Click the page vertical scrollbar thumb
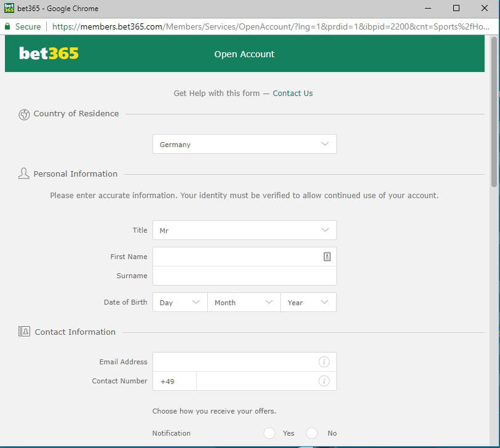 (x=494, y=111)
